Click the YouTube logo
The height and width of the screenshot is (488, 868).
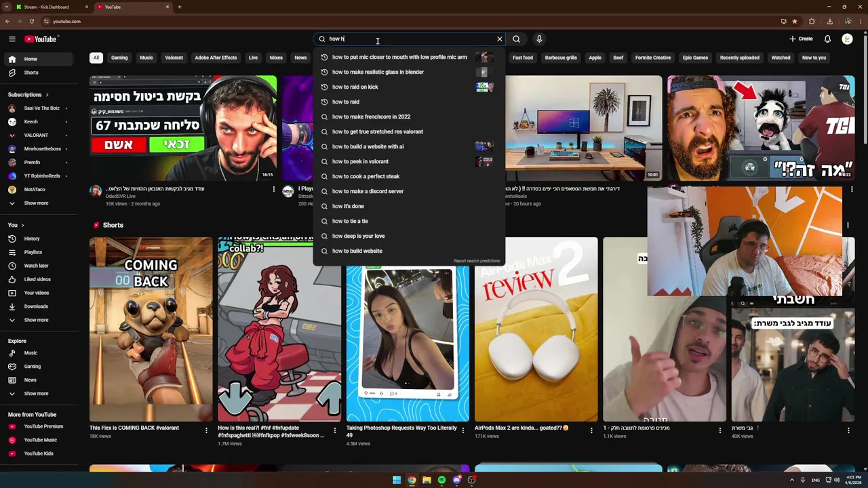click(41, 39)
